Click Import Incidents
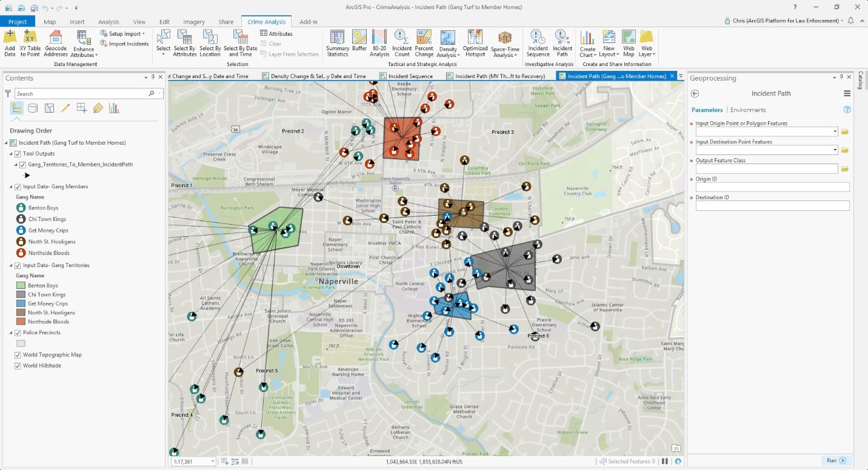Image resolution: width=868 pixels, height=470 pixels. click(124, 44)
